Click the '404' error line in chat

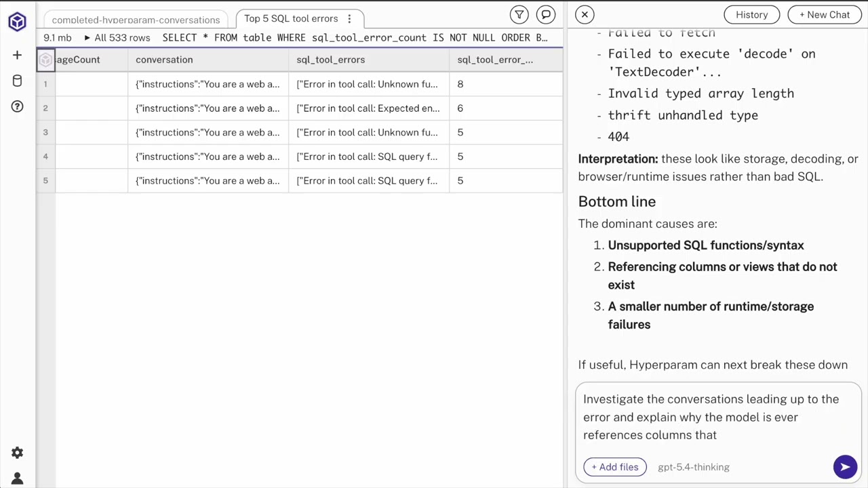pos(618,137)
